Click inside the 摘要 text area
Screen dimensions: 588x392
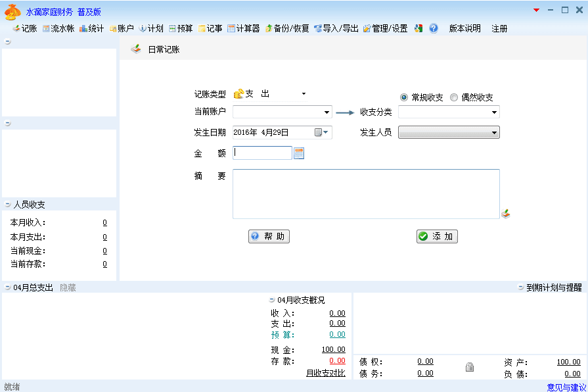[366, 193]
